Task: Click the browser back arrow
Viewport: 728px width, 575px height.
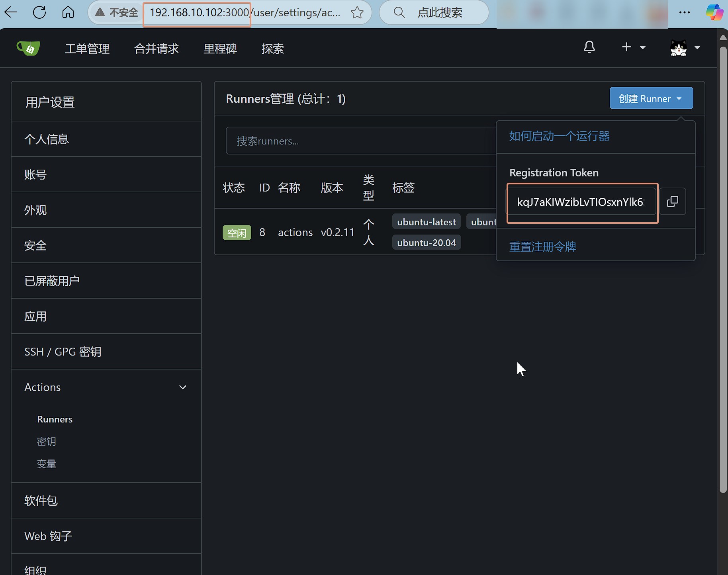Action: [11, 12]
